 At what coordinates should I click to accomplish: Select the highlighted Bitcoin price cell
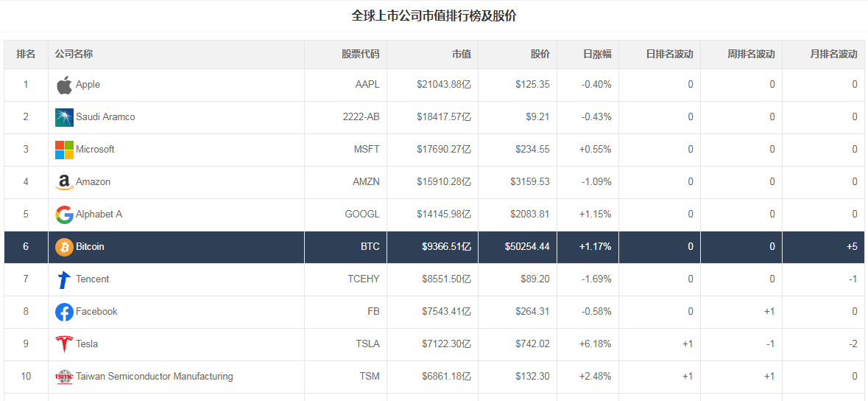click(x=518, y=247)
